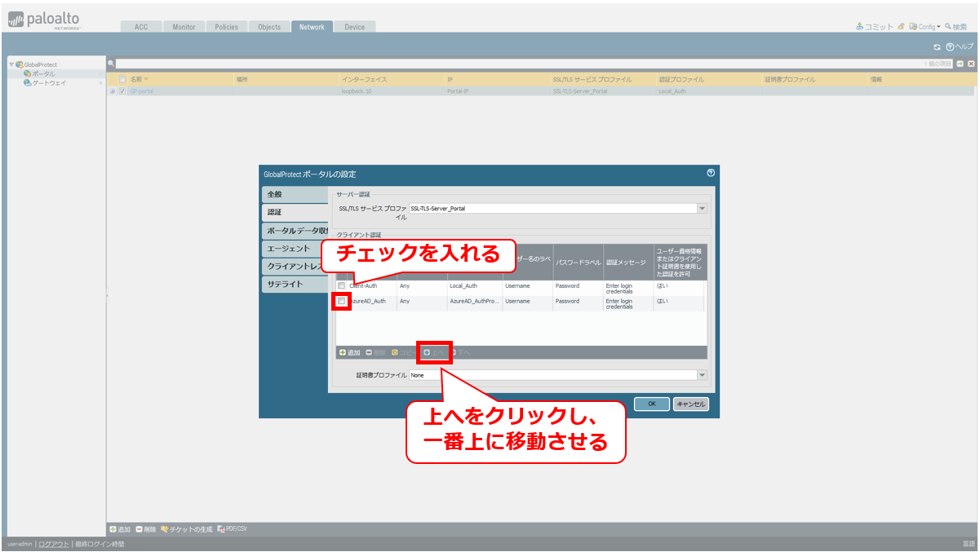Click the dialog's help question-mark icon
This screenshot has height=552, width=980.
point(711,173)
